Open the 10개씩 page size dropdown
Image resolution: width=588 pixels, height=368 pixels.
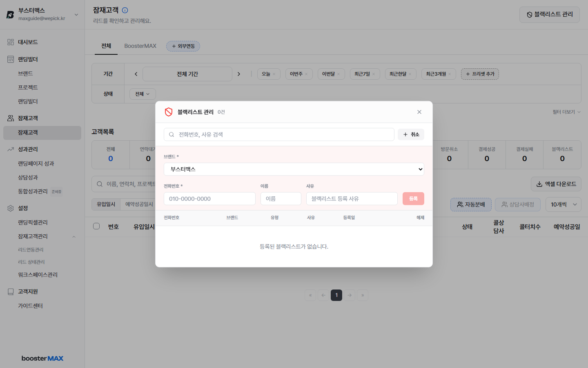coord(563,204)
